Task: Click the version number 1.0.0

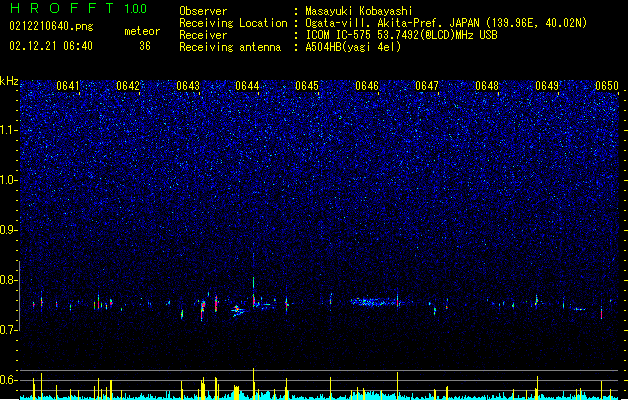Action: (136, 9)
